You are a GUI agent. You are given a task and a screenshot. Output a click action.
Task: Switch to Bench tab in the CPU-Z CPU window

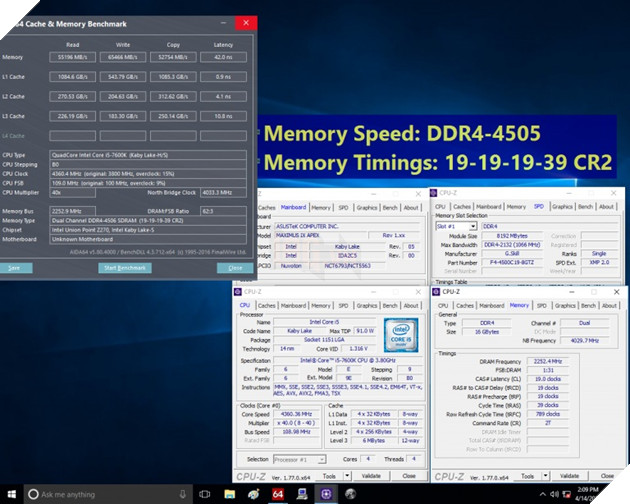click(390, 306)
